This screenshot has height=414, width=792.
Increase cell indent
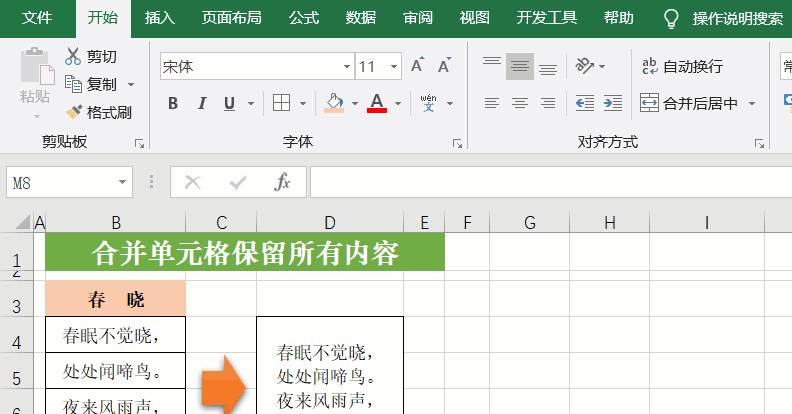tap(613, 104)
